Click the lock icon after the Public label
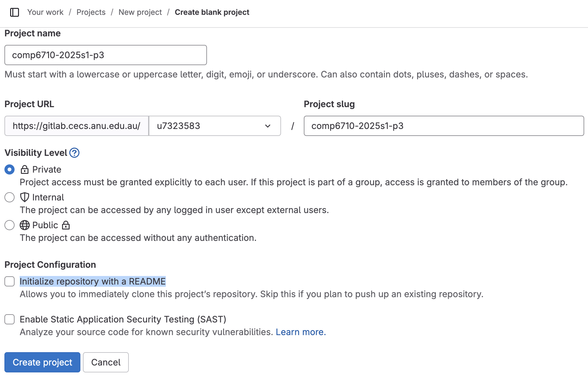The width and height of the screenshot is (588, 380). 66,225
